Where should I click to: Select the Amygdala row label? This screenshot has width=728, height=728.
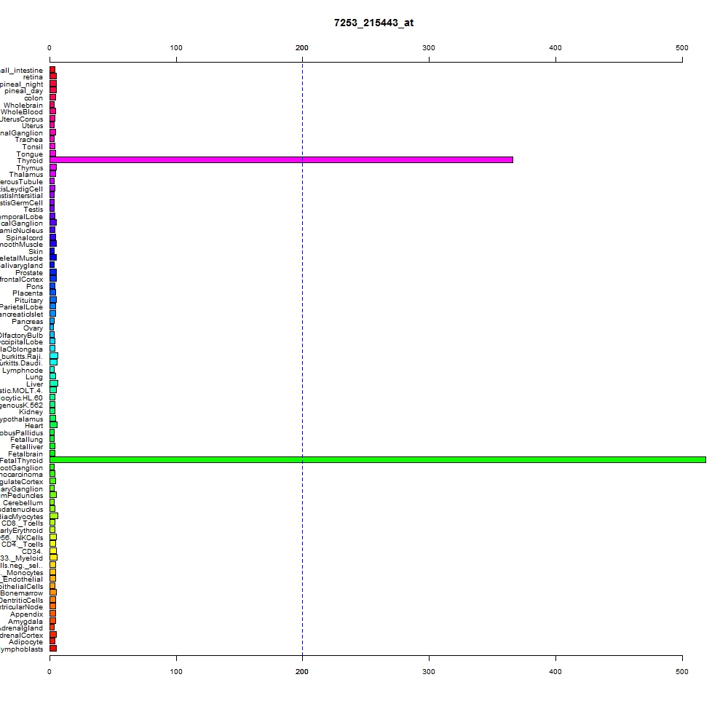tap(25, 621)
